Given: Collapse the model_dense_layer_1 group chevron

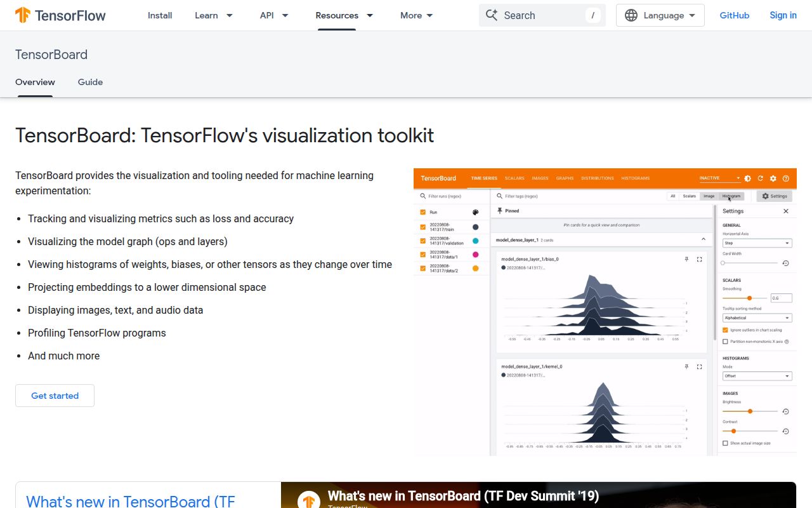Looking at the screenshot, I should pyautogui.click(x=703, y=239).
